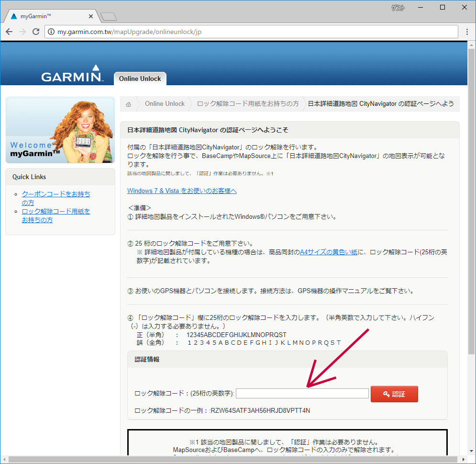Click the Welcome myGarmin banner image
The width and height of the screenshot is (476, 464).
pyautogui.click(x=60, y=130)
